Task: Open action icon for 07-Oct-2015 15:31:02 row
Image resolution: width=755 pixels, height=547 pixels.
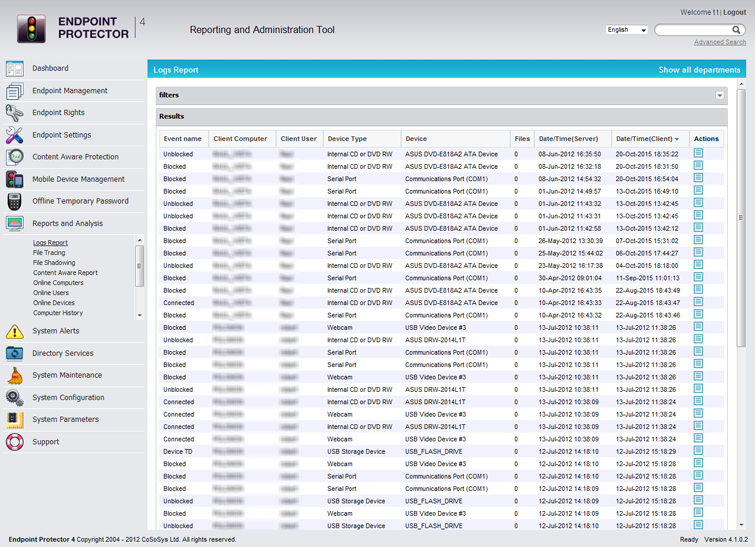Action: click(698, 240)
